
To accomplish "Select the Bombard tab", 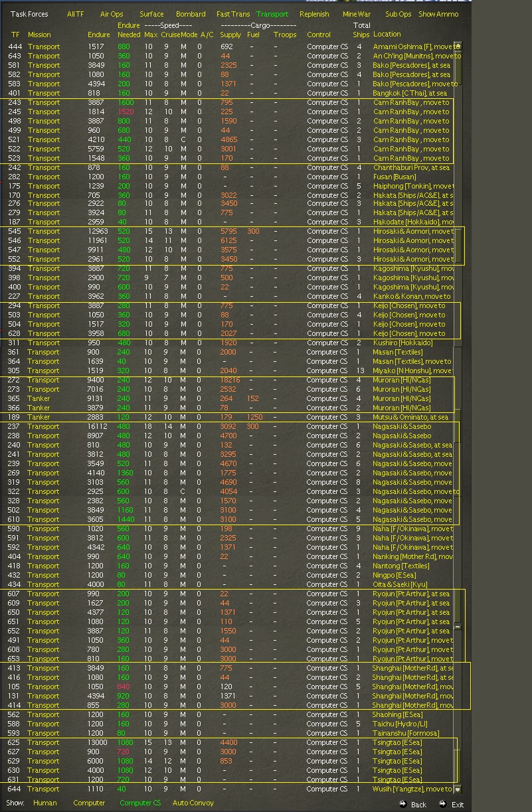I will tap(191, 14).
